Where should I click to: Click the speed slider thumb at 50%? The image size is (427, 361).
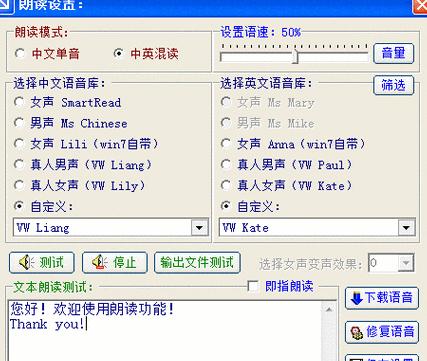click(295, 57)
